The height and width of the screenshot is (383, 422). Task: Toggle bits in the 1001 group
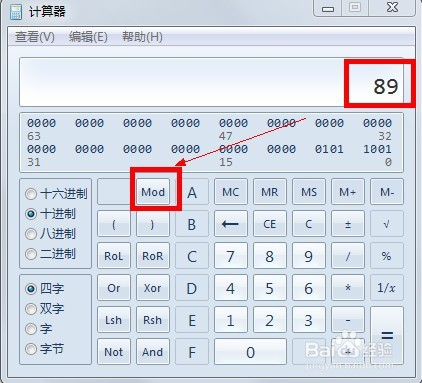[x=377, y=149]
